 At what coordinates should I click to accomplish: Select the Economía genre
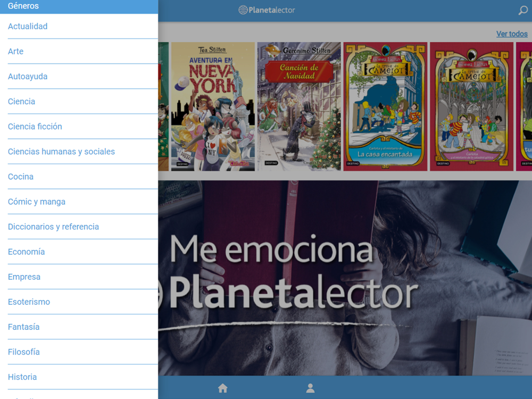[x=79, y=252]
